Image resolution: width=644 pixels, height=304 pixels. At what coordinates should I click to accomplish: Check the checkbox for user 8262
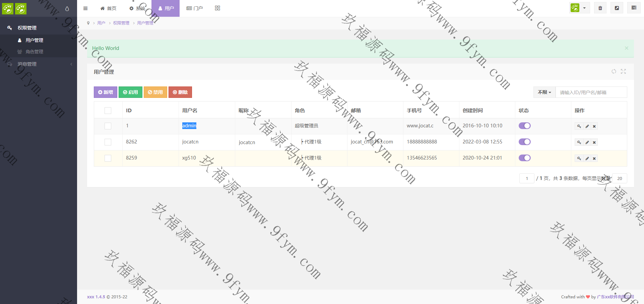click(108, 142)
